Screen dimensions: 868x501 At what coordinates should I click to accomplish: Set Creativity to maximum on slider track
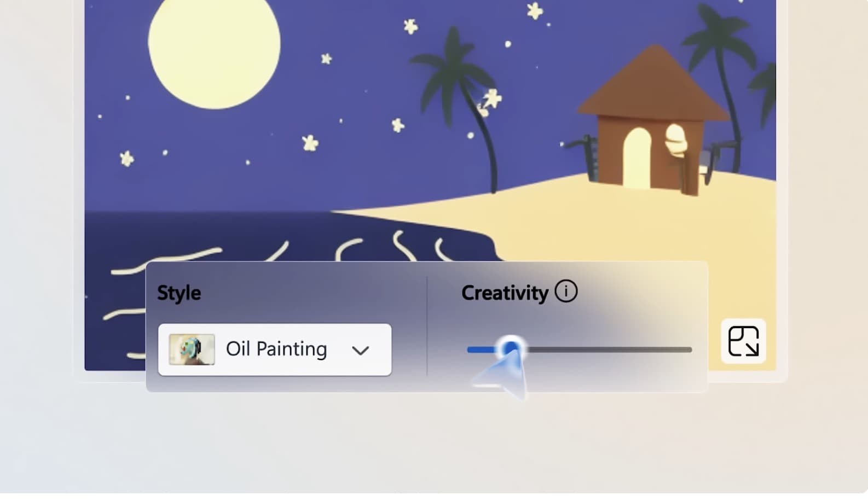[690, 349]
